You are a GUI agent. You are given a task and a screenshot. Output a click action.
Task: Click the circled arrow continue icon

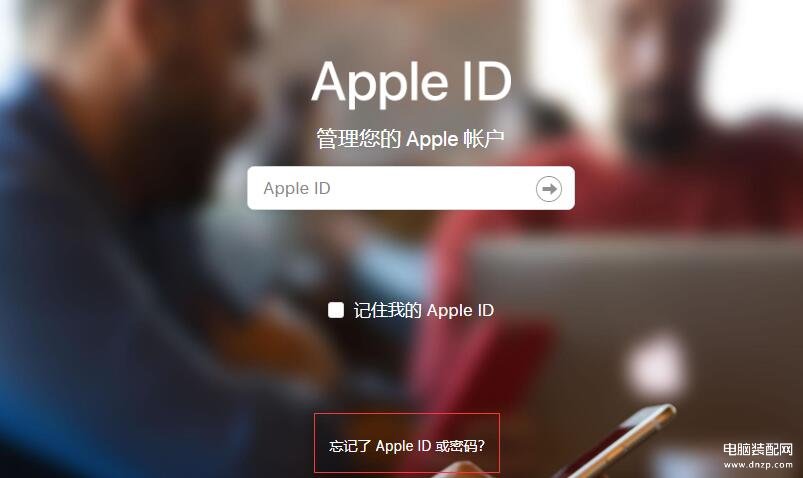(x=548, y=189)
